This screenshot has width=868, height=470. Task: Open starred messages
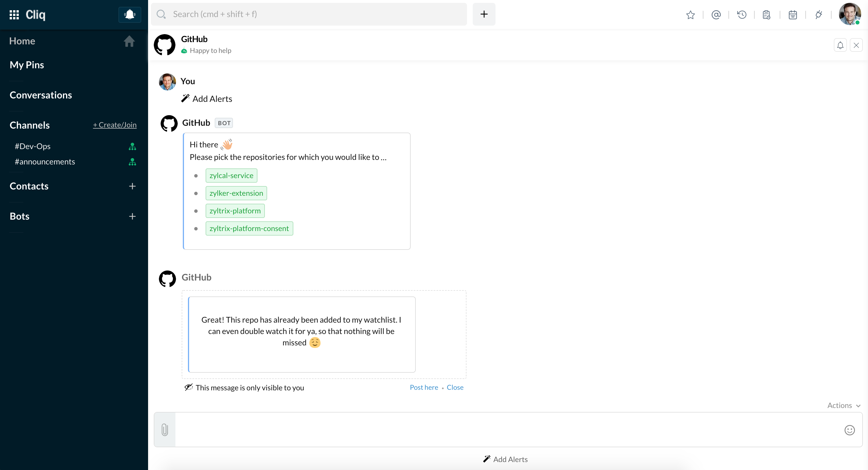point(690,15)
